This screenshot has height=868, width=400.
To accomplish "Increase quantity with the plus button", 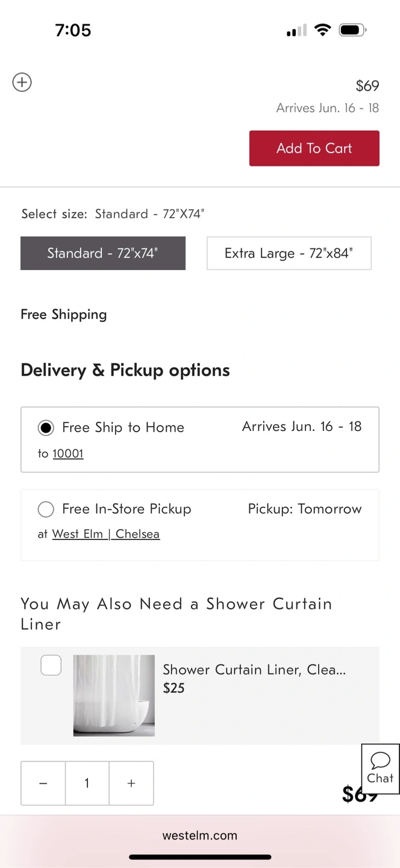I will 131,783.
